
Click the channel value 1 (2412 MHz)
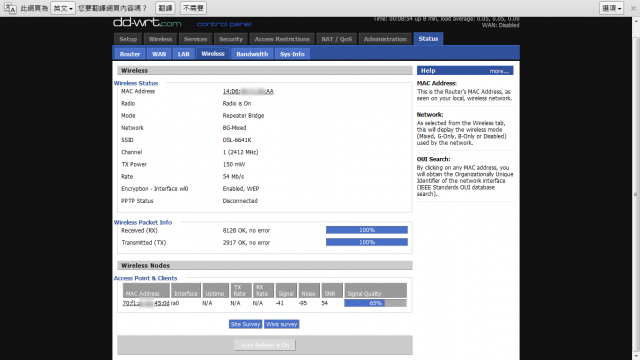(240, 152)
